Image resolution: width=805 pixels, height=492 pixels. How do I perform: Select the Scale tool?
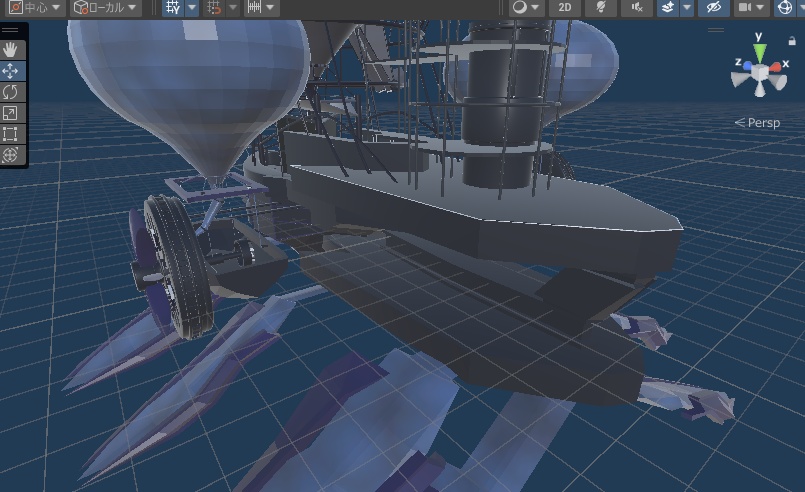pyautogui.click(x=11, y=113)
